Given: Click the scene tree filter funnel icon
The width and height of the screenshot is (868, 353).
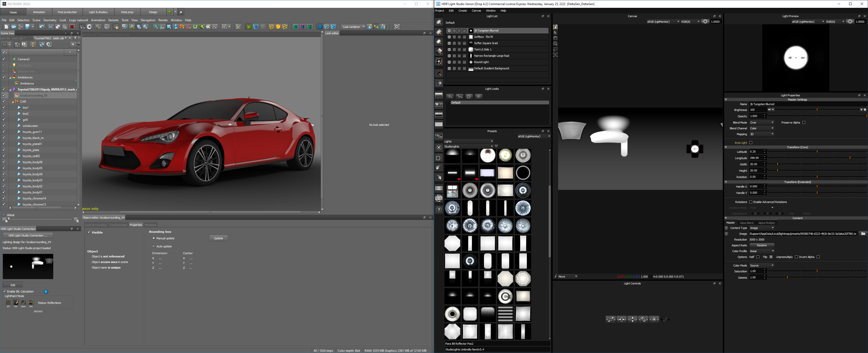Looking at the screenshot, I should coord(73,44).
